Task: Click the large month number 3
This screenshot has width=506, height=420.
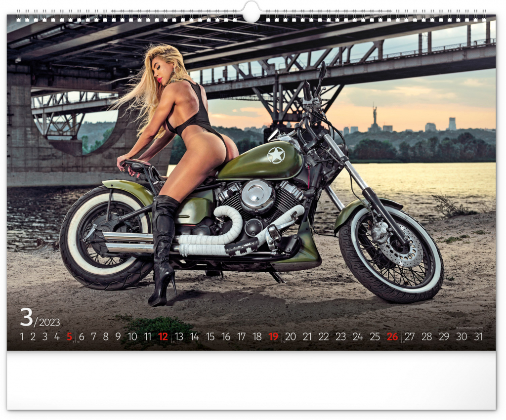Action: coord(26,317)
